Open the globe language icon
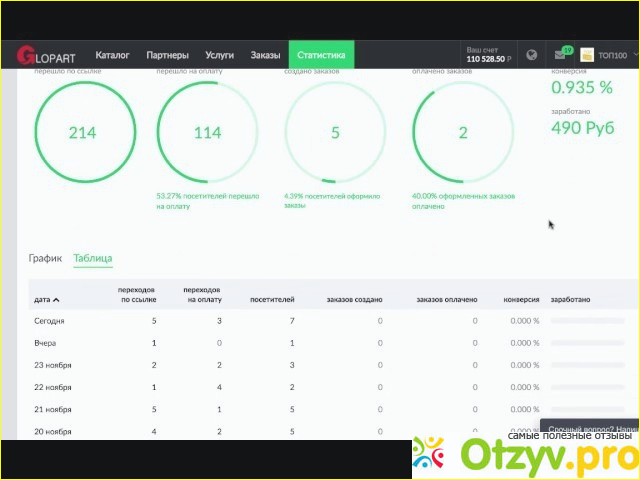 531,55
